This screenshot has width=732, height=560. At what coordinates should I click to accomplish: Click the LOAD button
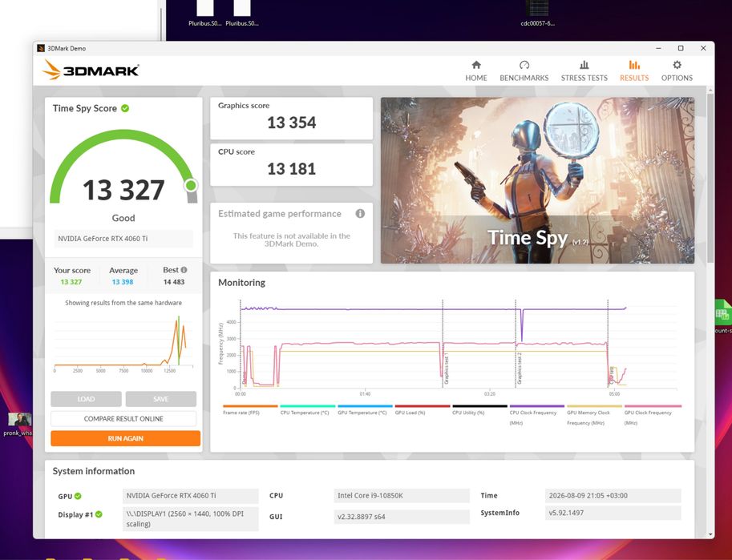tap(86, 399)
